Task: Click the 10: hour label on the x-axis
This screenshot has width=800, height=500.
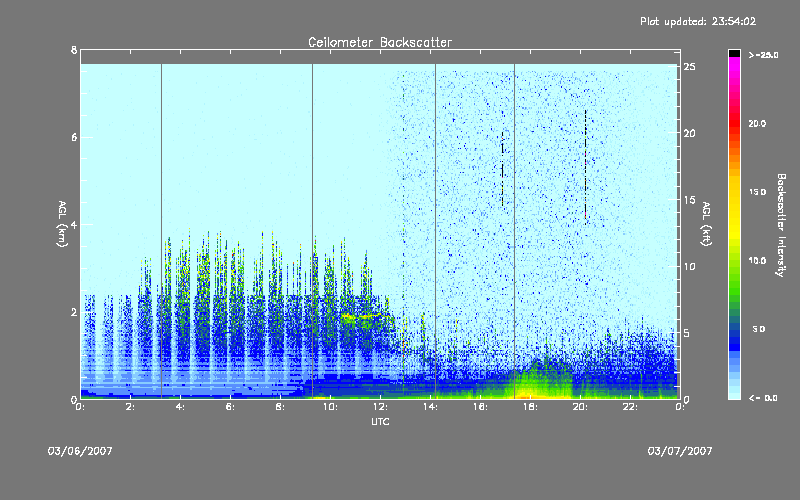Action: click(x=330, y=407)
